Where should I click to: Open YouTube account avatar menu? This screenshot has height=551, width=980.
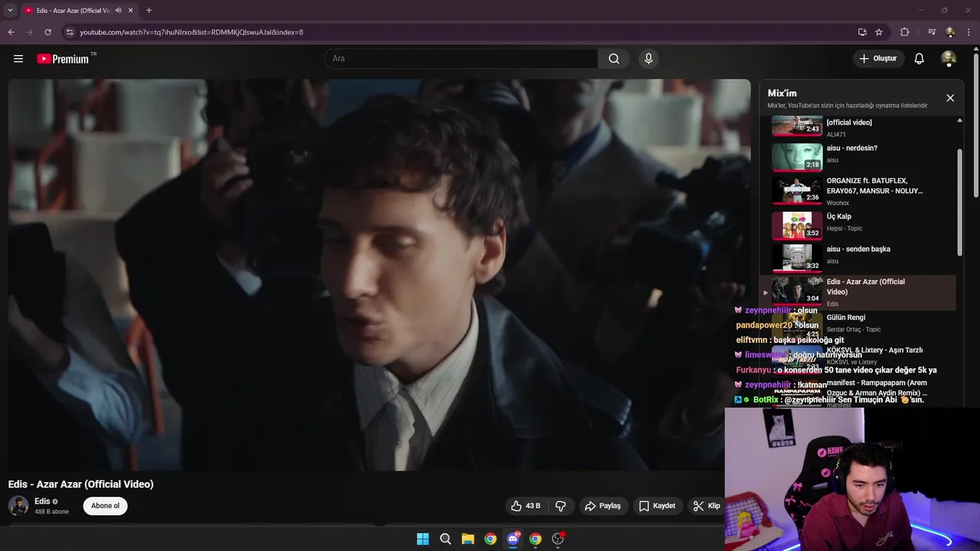pyautogui.click(x=949, y=59)
